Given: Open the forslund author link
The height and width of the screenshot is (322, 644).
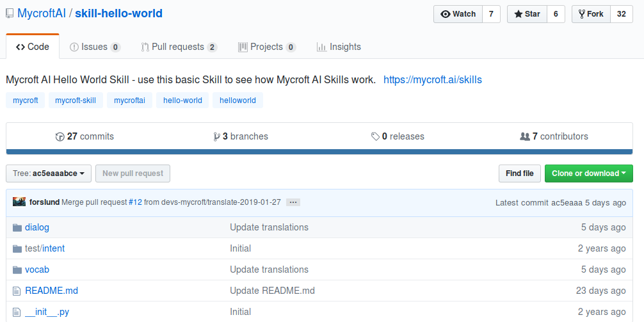Looking at the screenshot, I should point(44,202).
